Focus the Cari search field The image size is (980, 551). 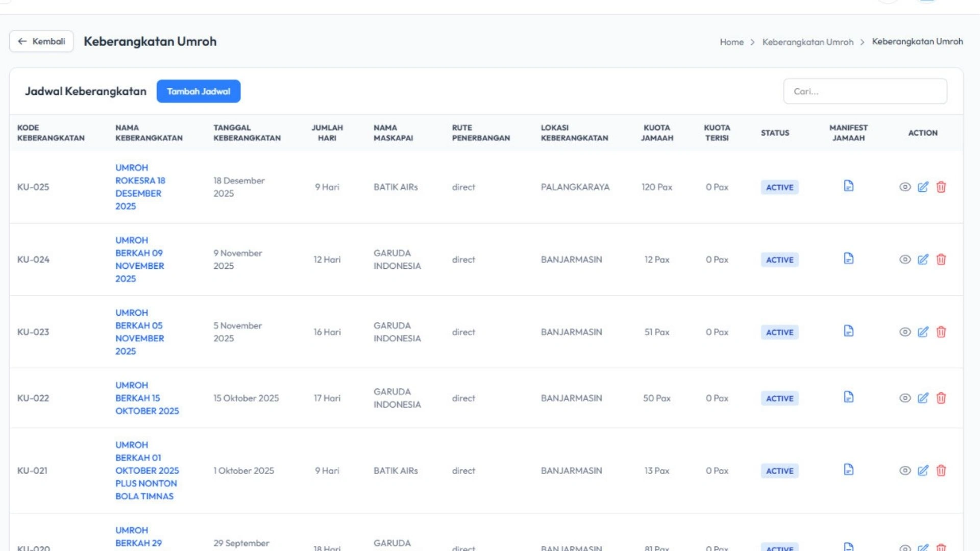[865, 91]
